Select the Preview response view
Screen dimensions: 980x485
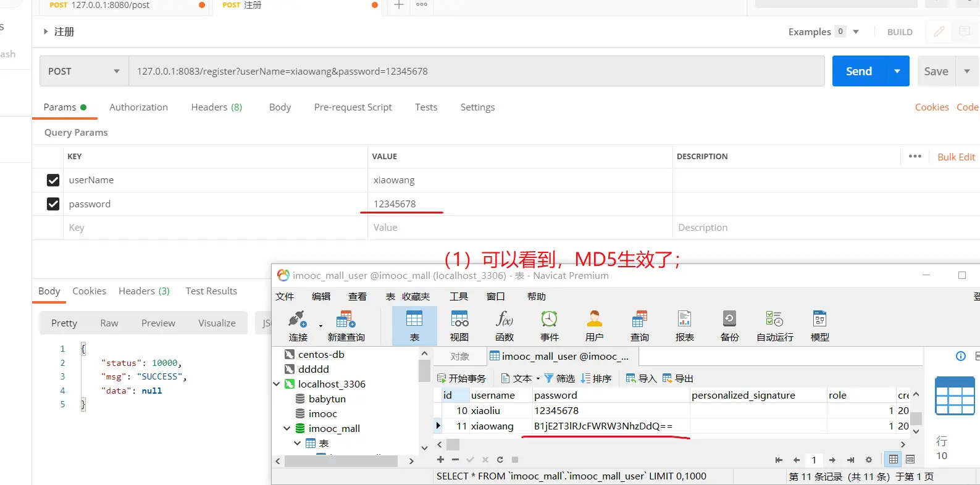[158, 323]
